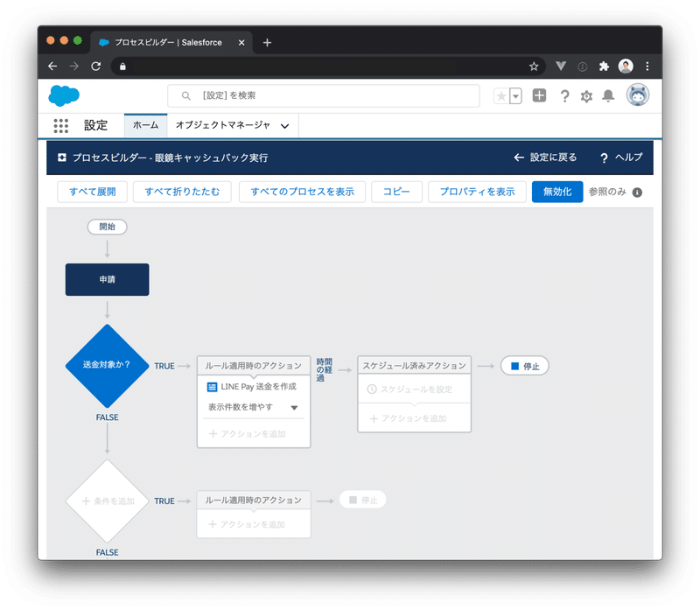Select the プロセスビルダー | Salesforce browser tab
700x610 pixels.
point(171,42)
